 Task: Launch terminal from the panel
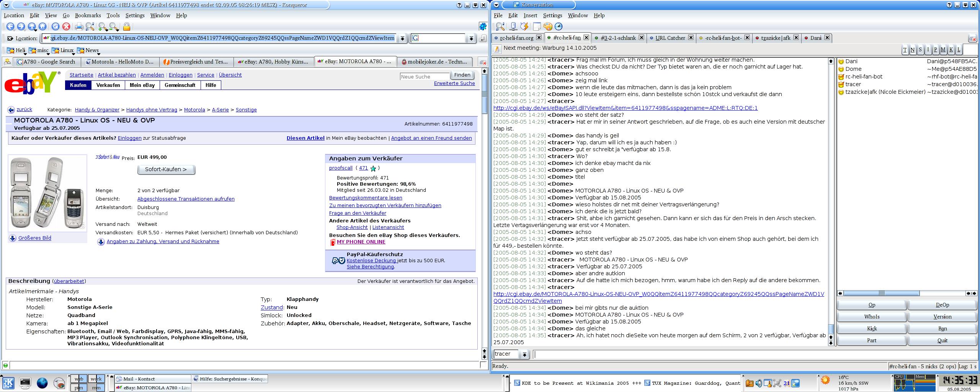(25, 383)
